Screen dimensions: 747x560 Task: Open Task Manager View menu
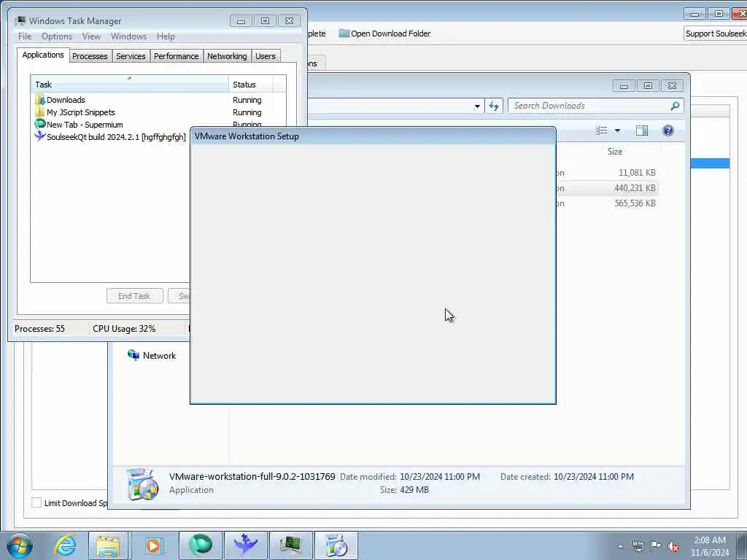pyautogui.click(x=91, y=36)
